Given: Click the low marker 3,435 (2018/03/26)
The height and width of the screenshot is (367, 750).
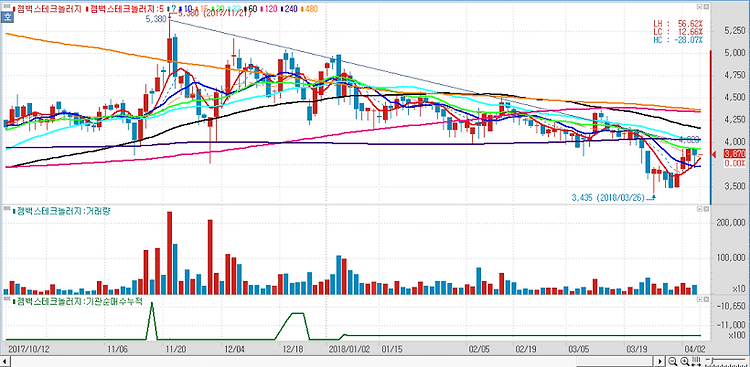Looking at the screenshot, I should (607, 197).
